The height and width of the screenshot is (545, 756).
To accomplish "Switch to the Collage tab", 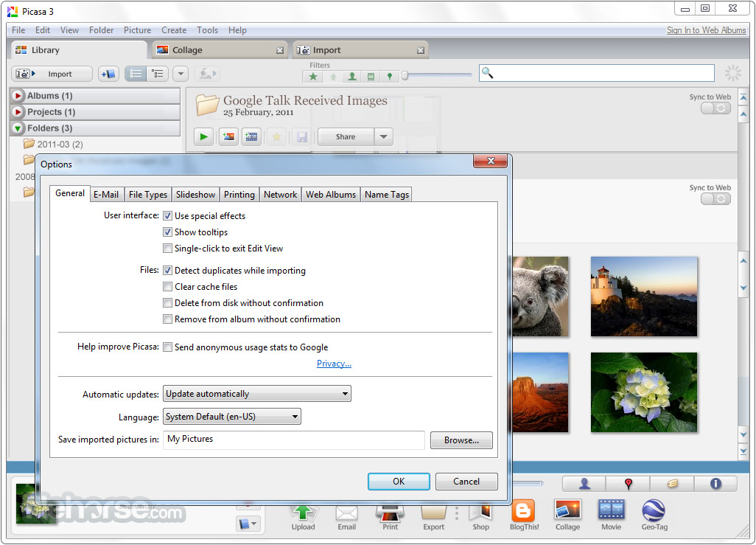I will tap(220, 50).
